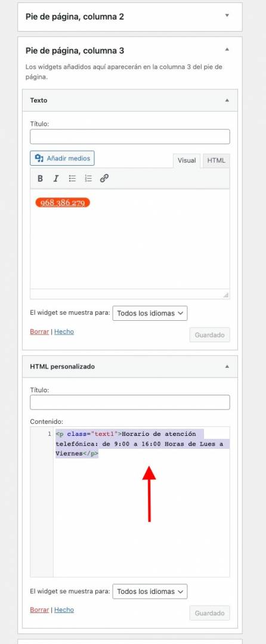This screenshot has height=644, width=266.
Task: Click Borrar link in Texto widget
Action: pyautogui.click(x=39, y=332)
